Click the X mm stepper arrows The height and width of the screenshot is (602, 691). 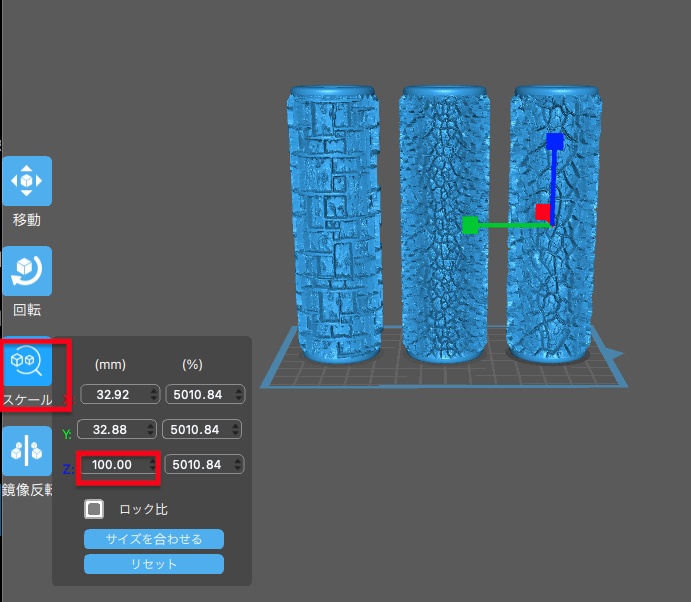click(154, 394)
